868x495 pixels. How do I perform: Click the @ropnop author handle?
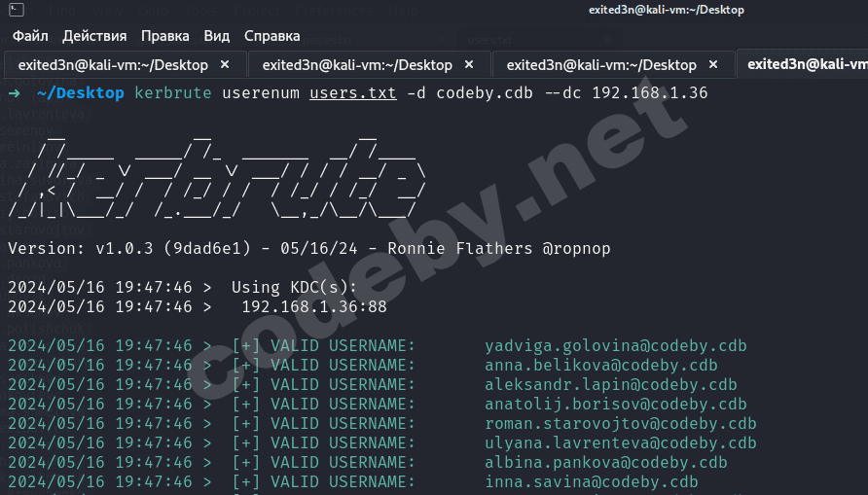(x=576, y=248)
